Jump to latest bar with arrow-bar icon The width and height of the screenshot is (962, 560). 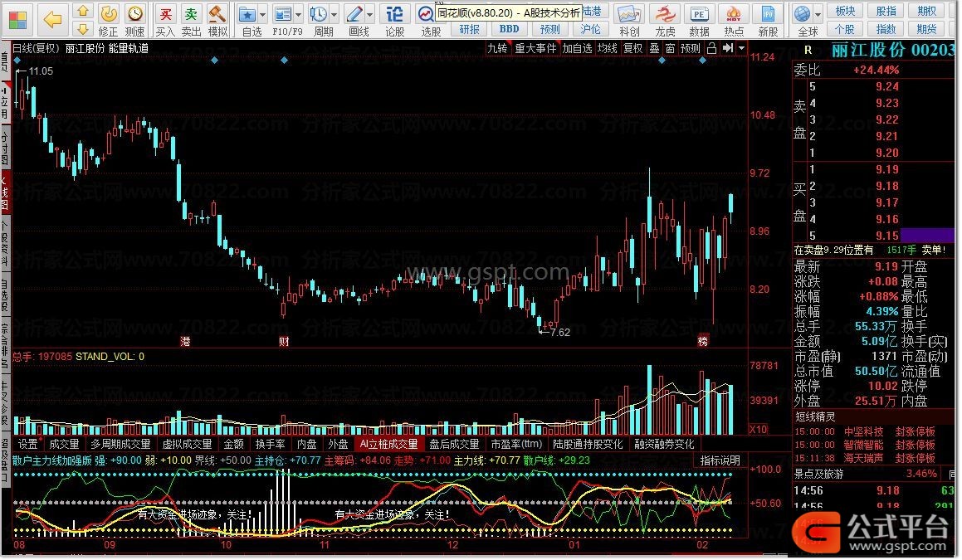tap(728, 48)
